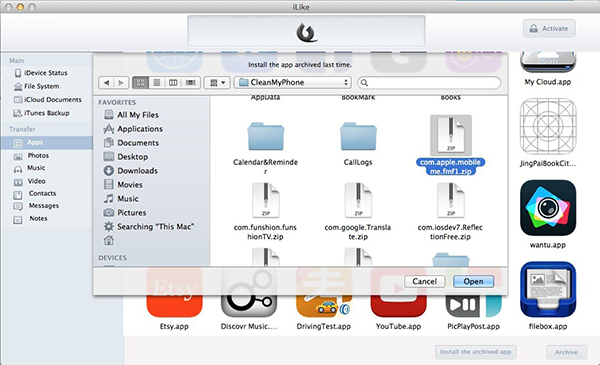Select Movies in Favorites
This screenshot has width=600, height=365.
click(123, 185)
